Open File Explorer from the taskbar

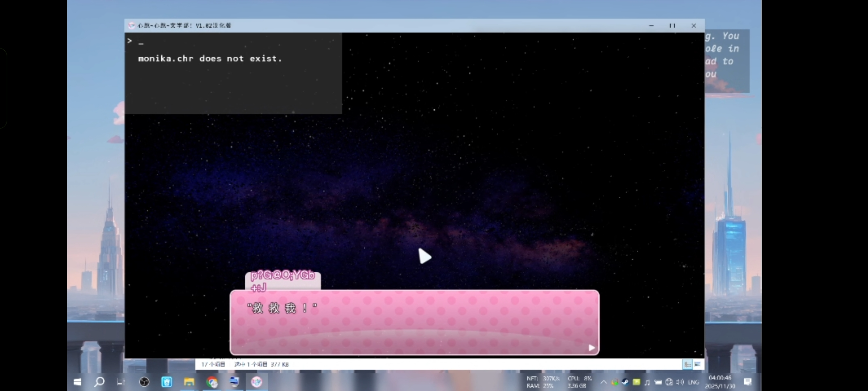(x=189, y=382)
